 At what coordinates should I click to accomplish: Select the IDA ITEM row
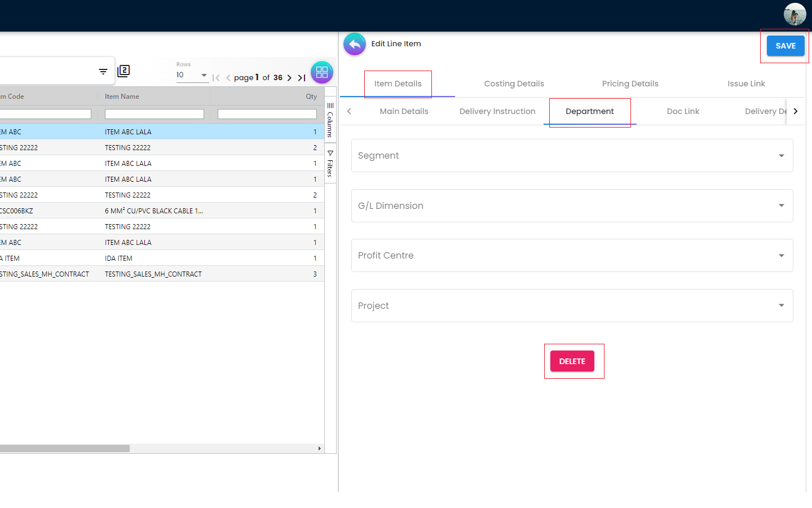tap(162, 258)
